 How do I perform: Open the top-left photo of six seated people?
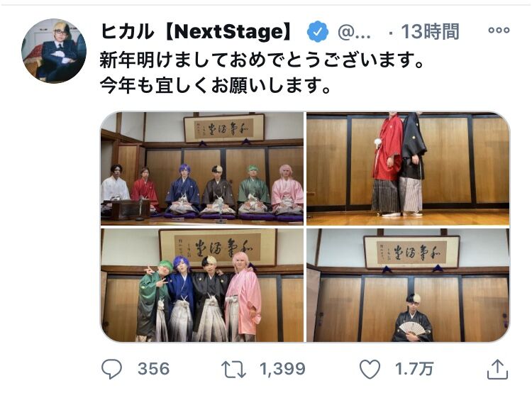click(x=202, y=168)
